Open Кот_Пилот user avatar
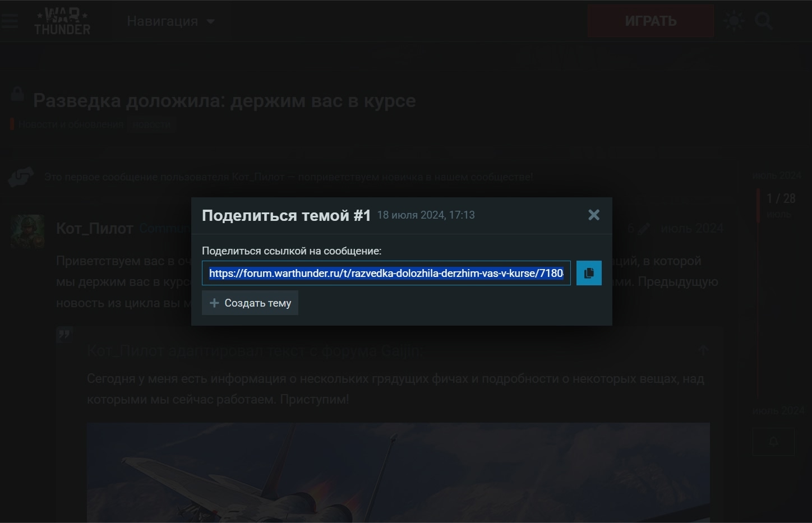The image size is (812, 523). (x=27, y=231)
